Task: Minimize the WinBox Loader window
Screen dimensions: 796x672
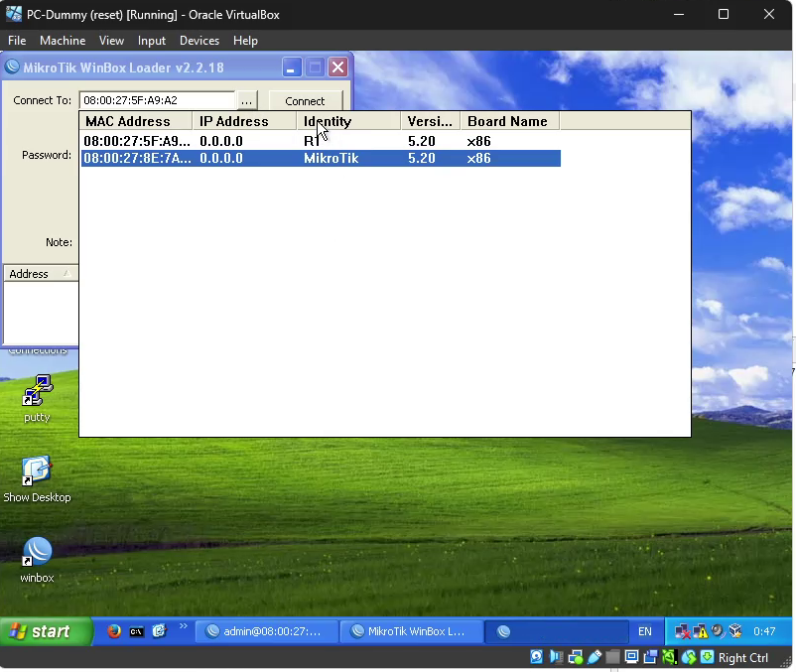Action: [x=292, y=67]
